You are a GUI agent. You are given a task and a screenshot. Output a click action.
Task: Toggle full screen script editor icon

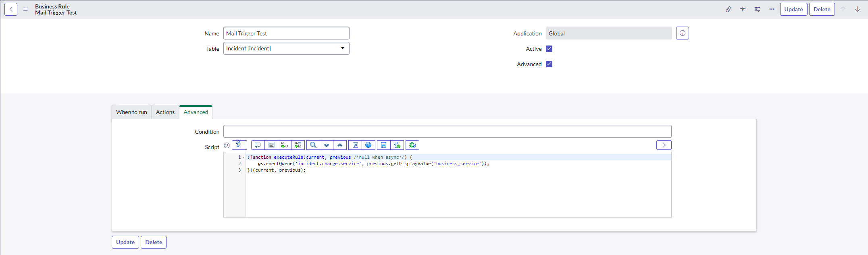point(355,145)
